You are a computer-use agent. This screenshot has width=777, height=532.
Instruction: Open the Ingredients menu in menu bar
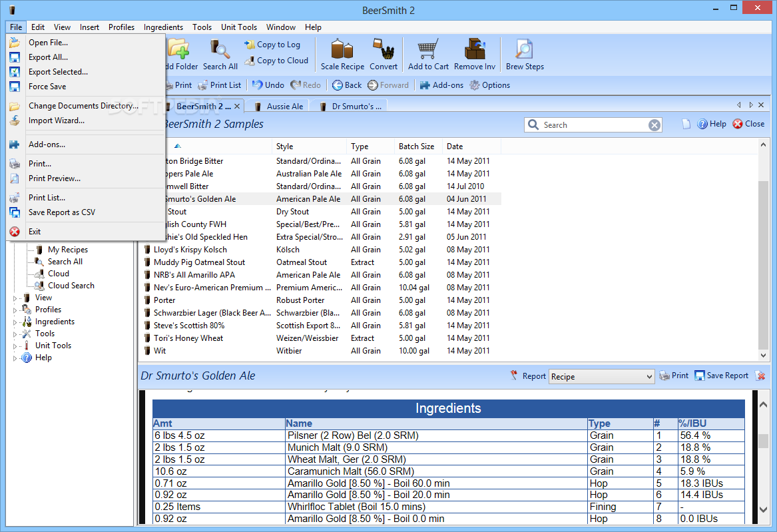(163, 27)
